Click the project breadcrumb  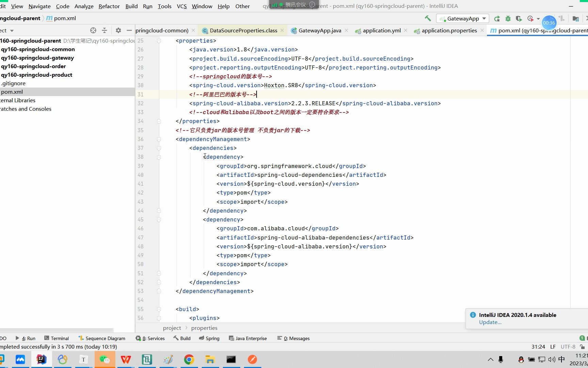172,328
